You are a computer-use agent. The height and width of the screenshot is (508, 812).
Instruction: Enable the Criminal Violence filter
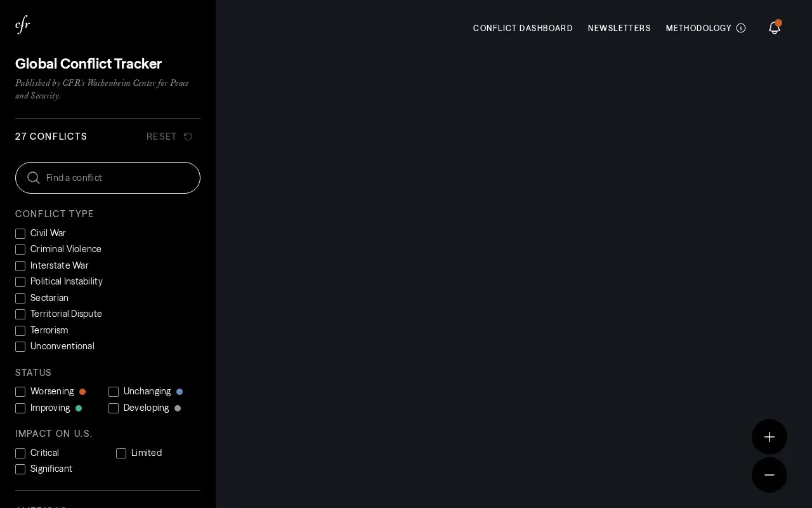point(20,250)
